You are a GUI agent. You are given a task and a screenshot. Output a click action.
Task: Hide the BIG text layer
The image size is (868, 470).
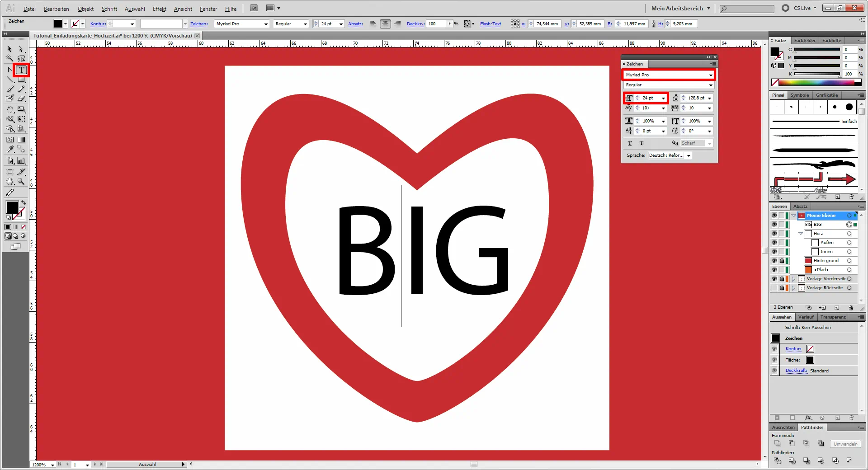(x=774, y=225)
